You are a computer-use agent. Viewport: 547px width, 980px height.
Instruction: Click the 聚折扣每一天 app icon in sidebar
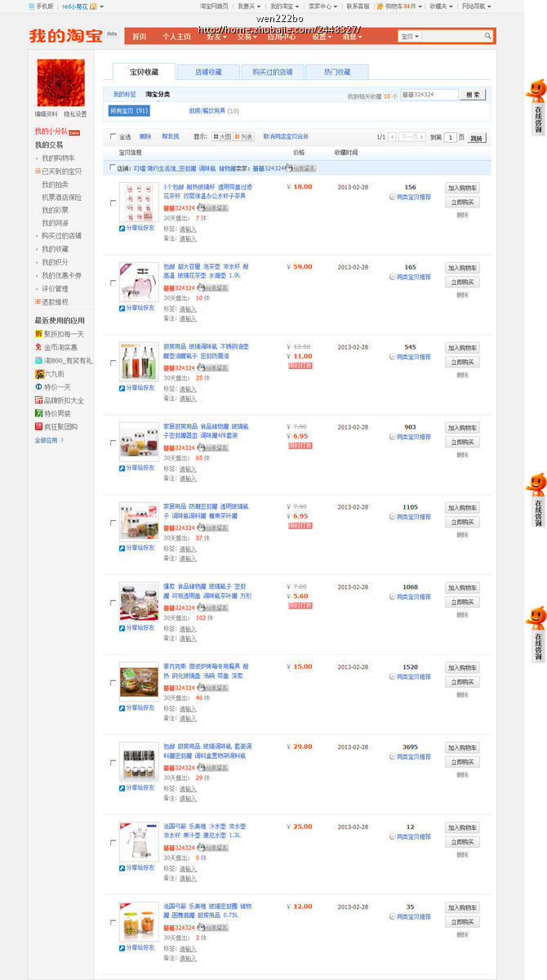click(x=38, y=334)
